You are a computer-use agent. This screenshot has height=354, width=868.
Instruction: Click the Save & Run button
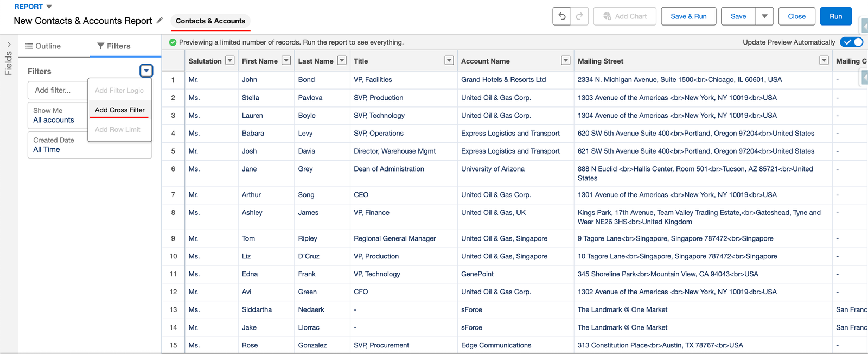pyautogui.click(x=688, y=16)
